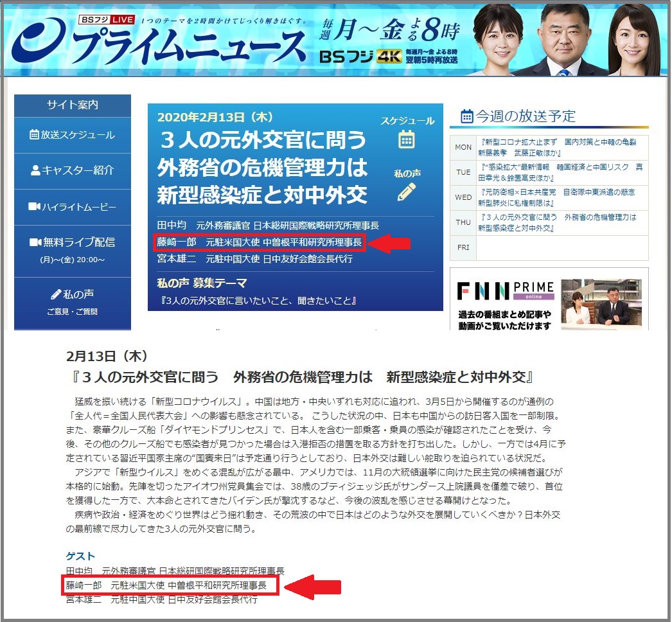Click headline 3人の元外交官に問う in blue panel

[x=262, y=167]
